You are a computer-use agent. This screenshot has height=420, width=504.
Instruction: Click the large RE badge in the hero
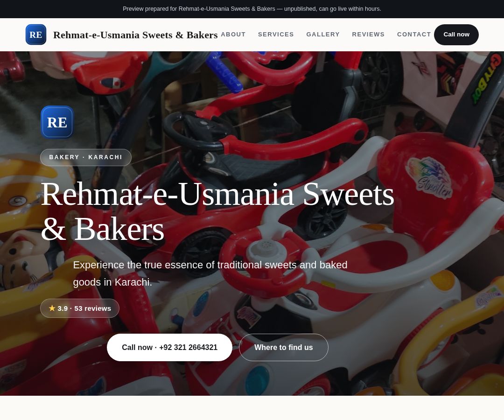(x=57, y=122)
